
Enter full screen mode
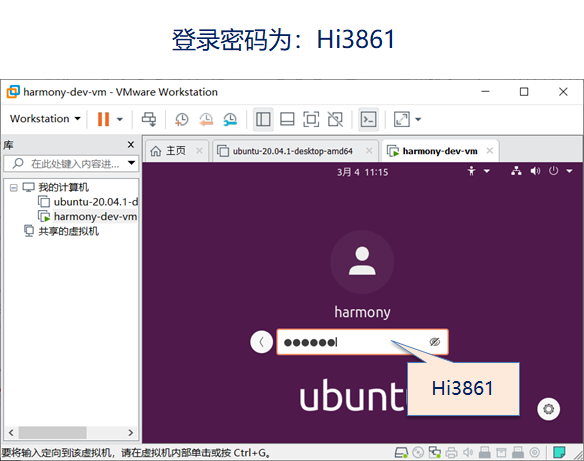[311, 119]
